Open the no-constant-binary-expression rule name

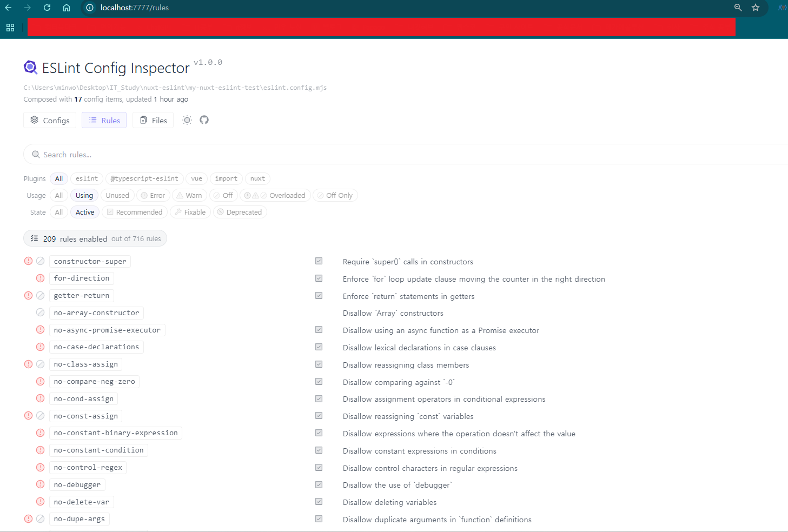[116, 433]
